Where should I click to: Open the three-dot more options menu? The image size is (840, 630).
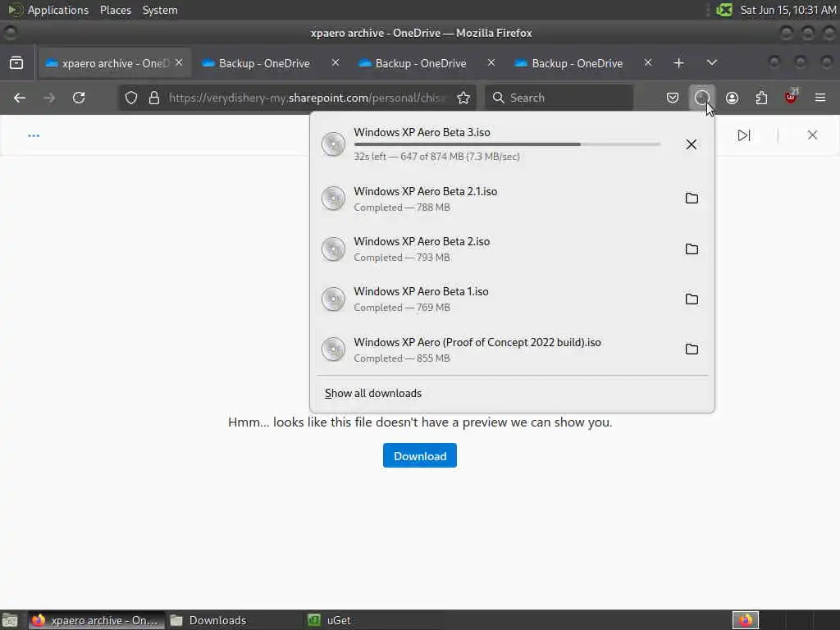point(34,135)
